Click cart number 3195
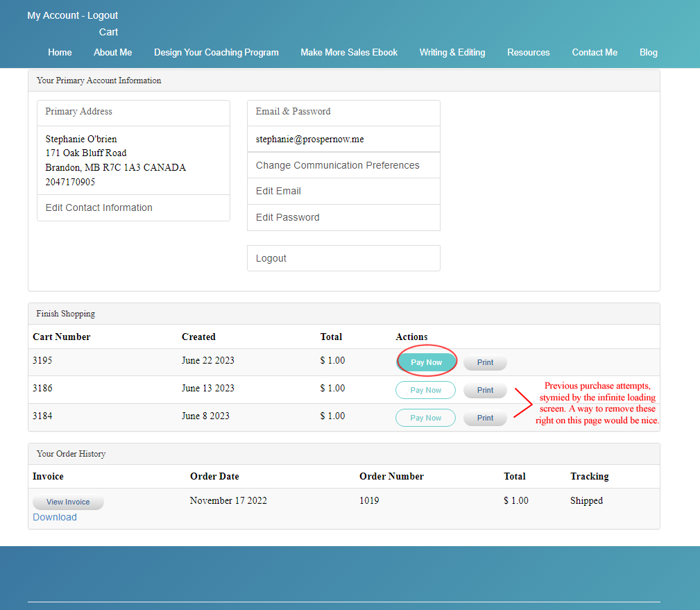Image resolution: width=700 pixels, height=610 pixels. tap(42, 360)
